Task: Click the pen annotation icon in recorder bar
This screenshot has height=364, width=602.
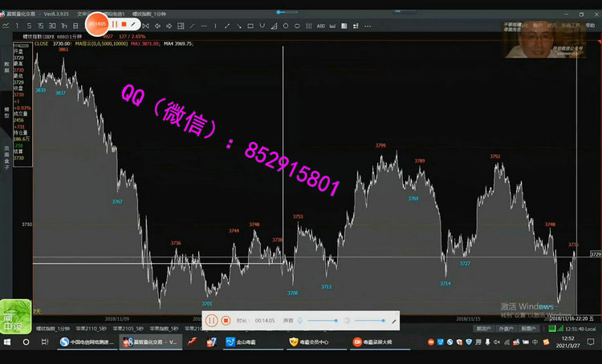Action: coord(393,321)
